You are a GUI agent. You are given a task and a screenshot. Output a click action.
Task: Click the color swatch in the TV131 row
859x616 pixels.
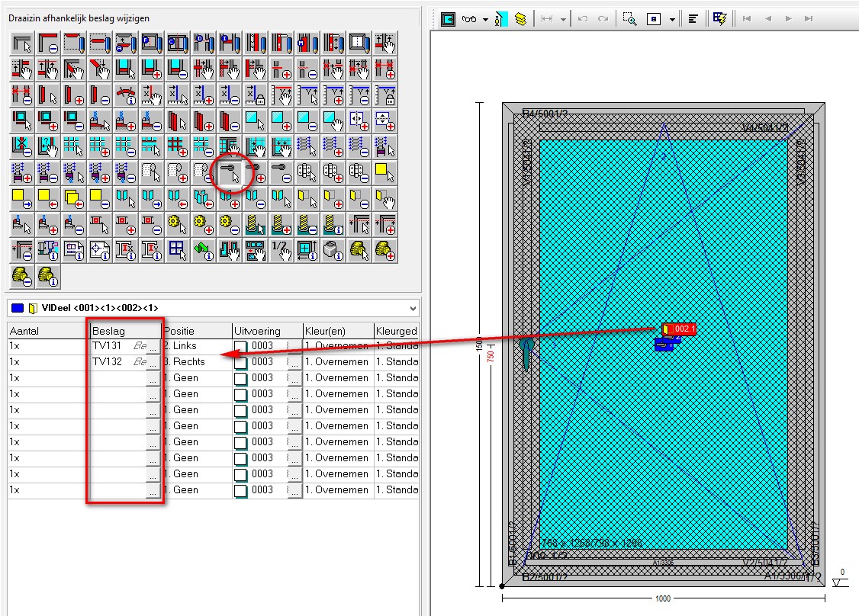[240, 347]
